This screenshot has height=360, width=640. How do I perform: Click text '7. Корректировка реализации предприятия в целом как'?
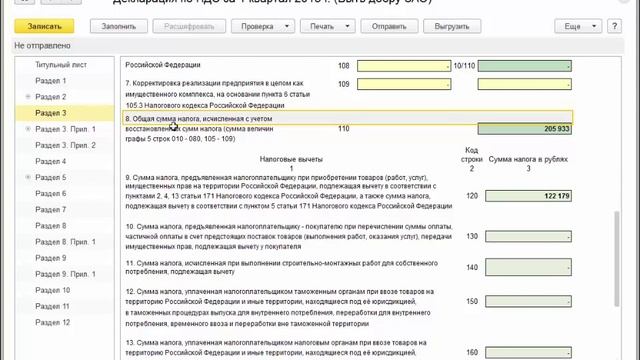click(x=214, y=83)
